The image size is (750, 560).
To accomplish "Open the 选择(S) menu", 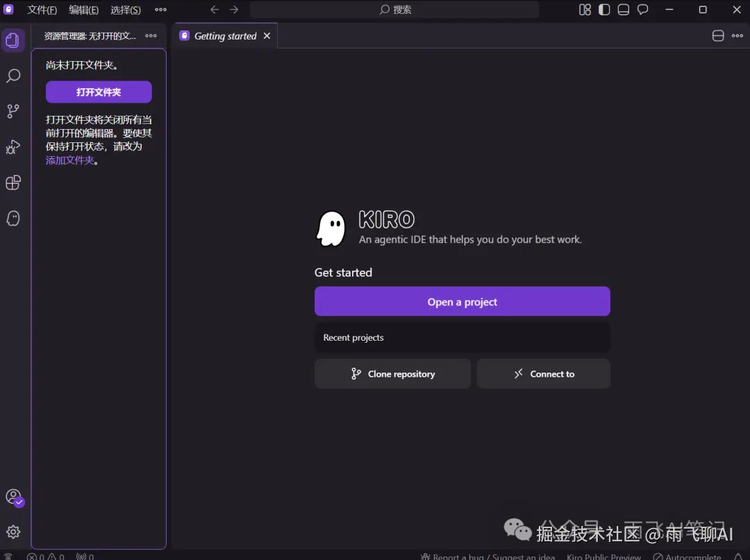I will [x=126, y=10].
